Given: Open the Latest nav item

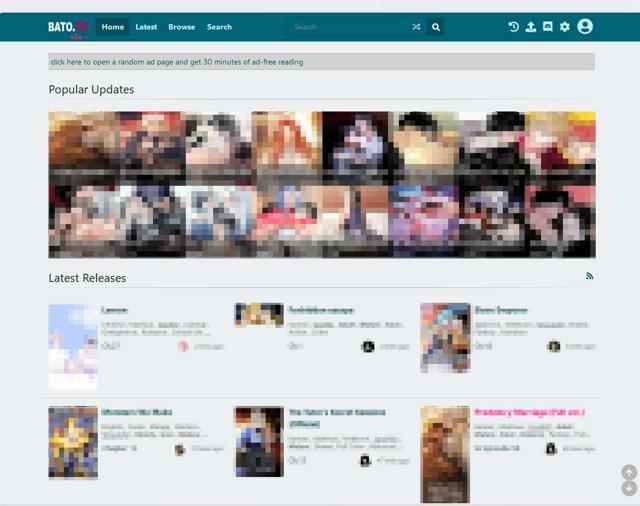Looking at the screenshot, I should point(146,27).
